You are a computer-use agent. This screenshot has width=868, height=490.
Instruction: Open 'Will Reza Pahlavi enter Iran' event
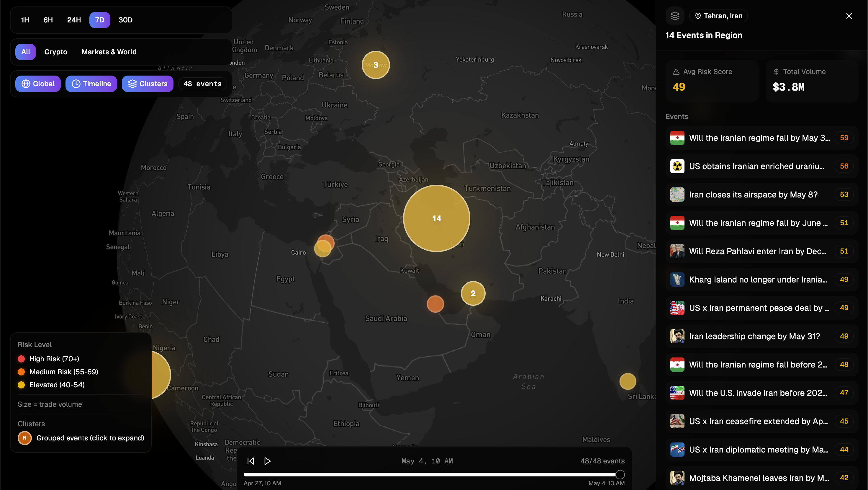point(762,251)
